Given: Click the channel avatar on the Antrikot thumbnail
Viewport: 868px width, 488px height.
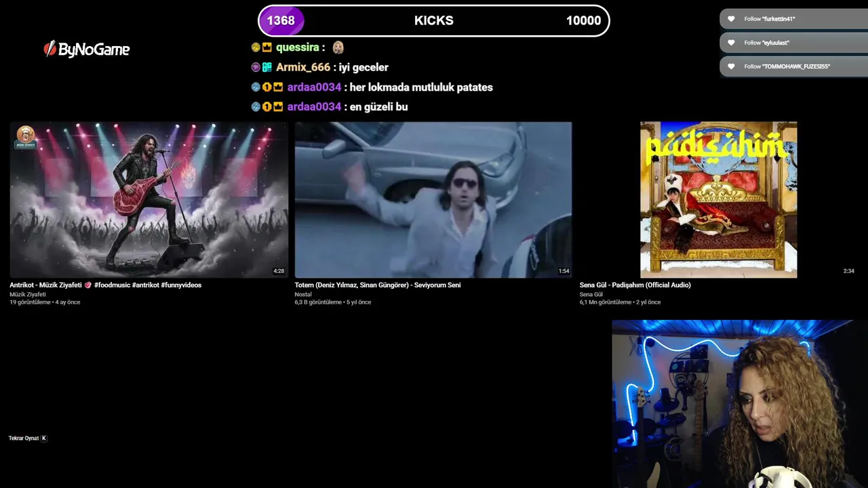Looking at the screenshot, I should [x=26, y=136].
